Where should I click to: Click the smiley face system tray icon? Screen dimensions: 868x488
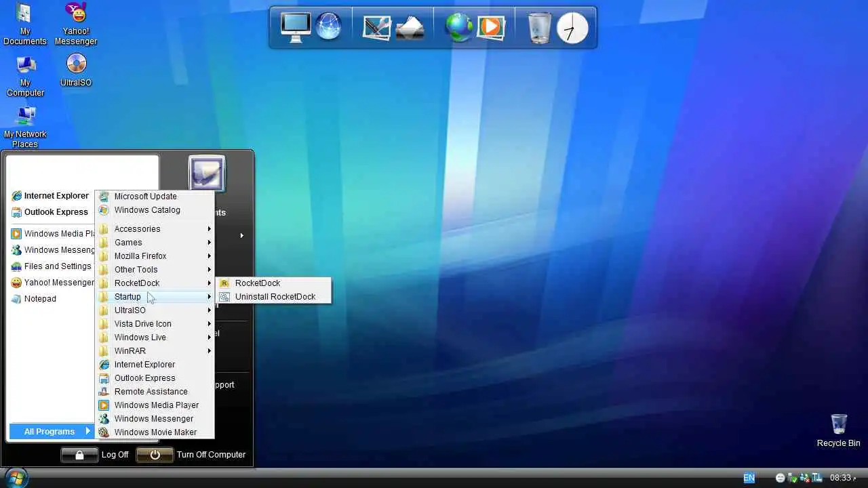(781, 478)
